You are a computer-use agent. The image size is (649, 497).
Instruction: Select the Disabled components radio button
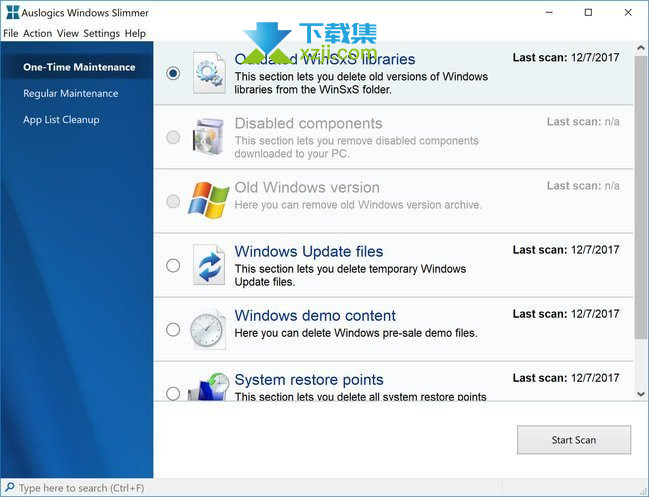point(173,137)
